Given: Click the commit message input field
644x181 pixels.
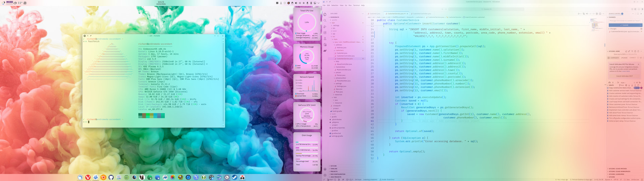Looking at the screenshot, I should point(625,21).
